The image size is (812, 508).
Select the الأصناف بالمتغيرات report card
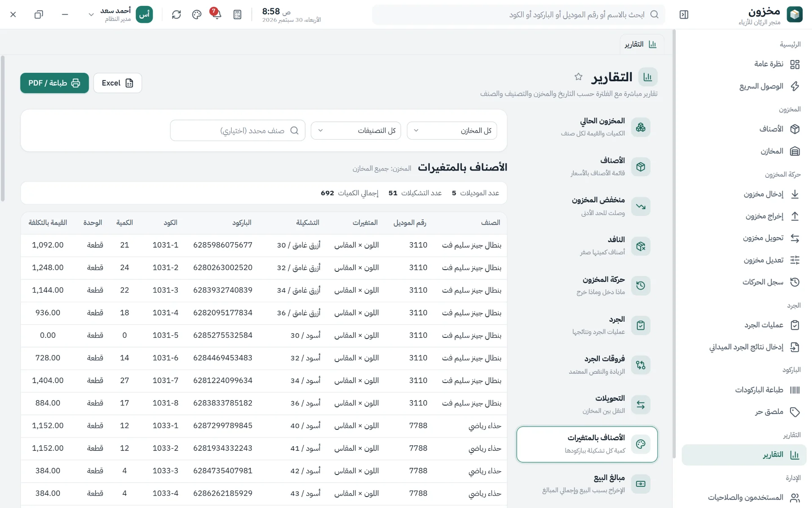point(587,444)
